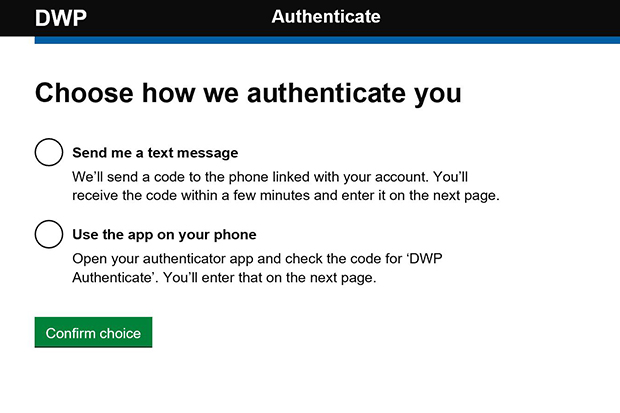Click the black header bar beside Authenticate
620x413 pixels.
tap(500, 18)
